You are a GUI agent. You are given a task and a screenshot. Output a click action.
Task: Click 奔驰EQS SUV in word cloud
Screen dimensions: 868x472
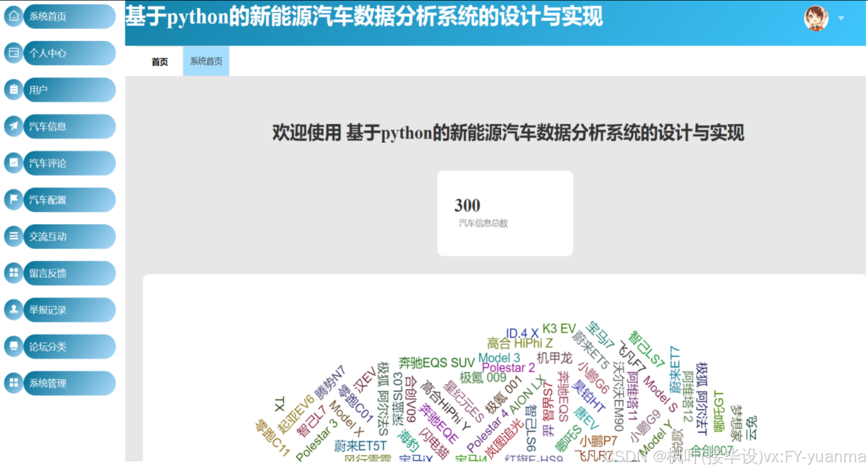(x=437, y=363)
